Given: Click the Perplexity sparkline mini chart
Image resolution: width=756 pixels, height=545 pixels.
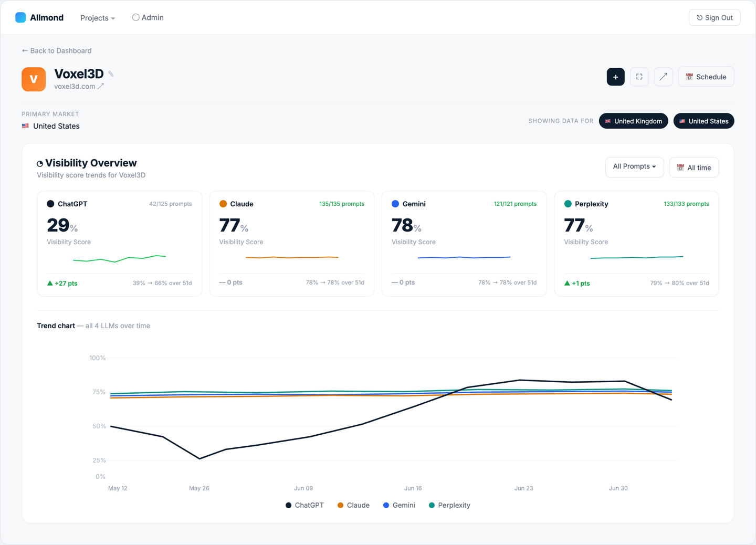Looking at the screenshot, I should [x=637, y=257].
